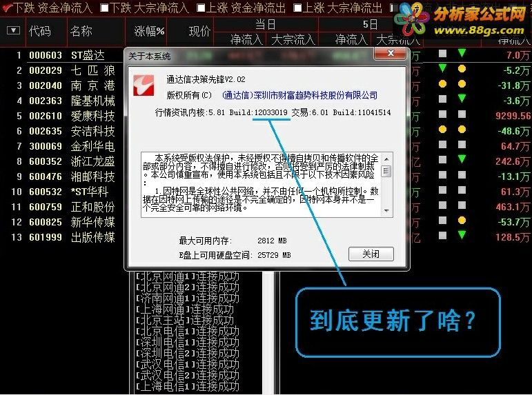
Task: Enable the 上涨 大宗净流出 checkbox
Action: click(x=297, y=8)
